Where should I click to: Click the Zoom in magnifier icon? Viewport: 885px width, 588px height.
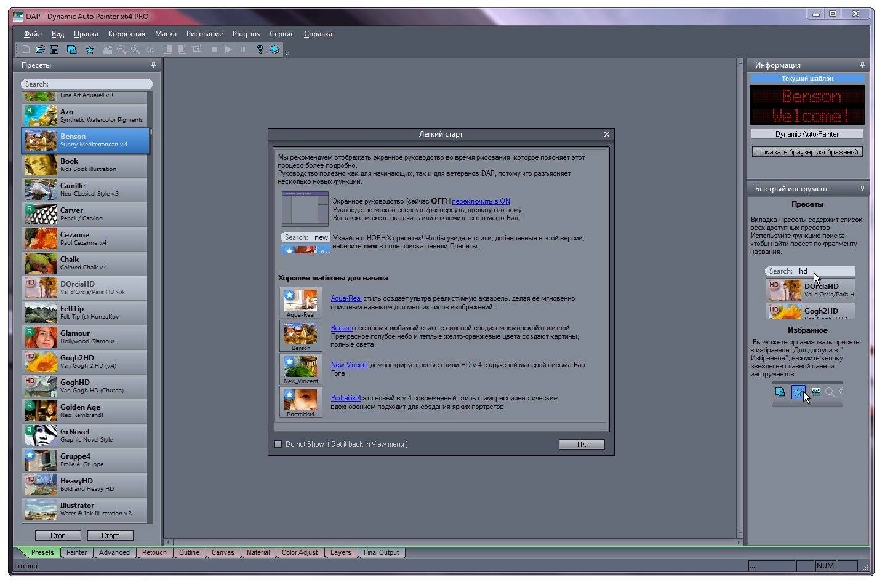coord(135,49)
